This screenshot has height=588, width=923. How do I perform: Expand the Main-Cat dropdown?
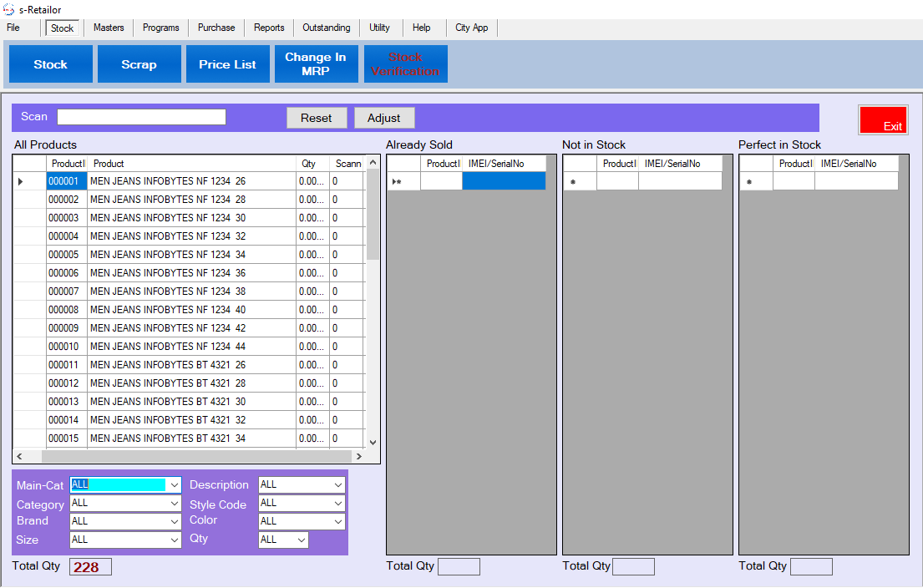tap(174, 485)
